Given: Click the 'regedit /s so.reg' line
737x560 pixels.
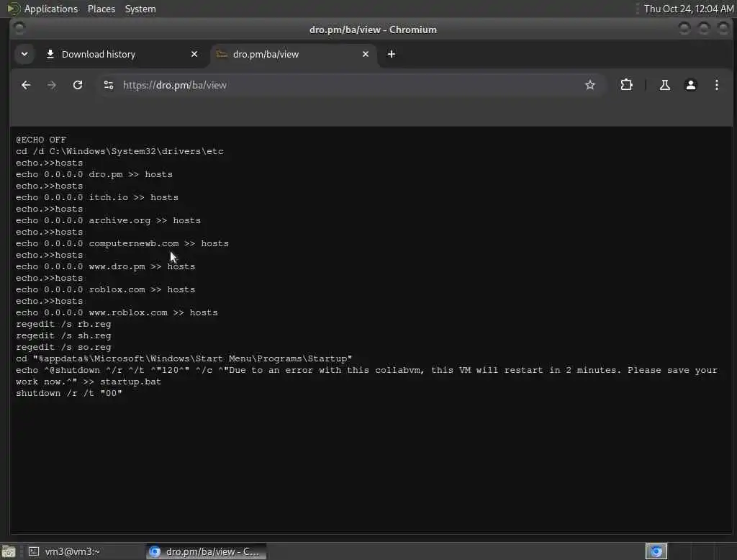Looking at the screenshot, I should (x=63, y=348).
